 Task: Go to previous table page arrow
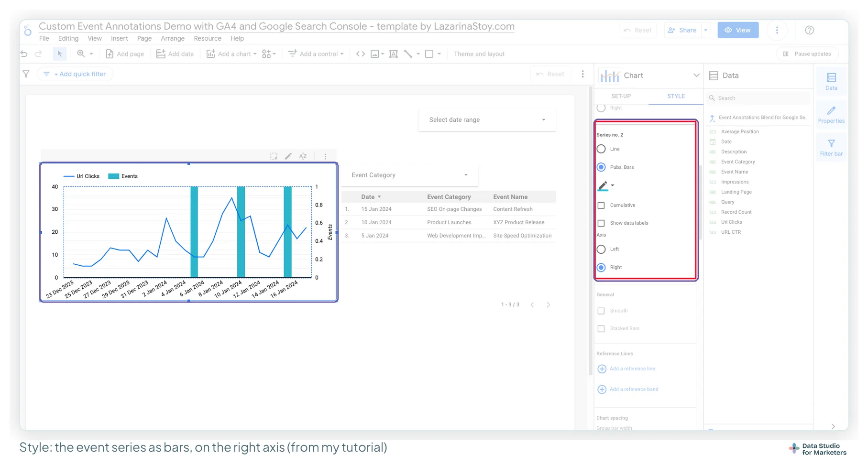[x=532, y=305]
